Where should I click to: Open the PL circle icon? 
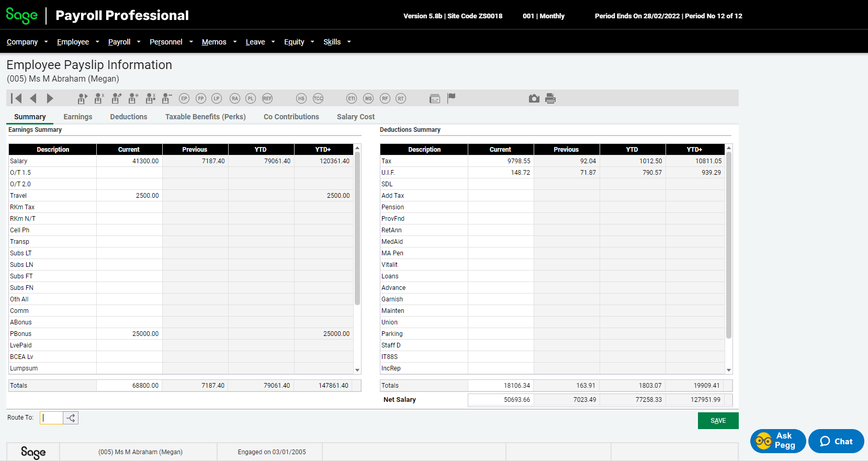pyautogui.click(x=251, y=98)
